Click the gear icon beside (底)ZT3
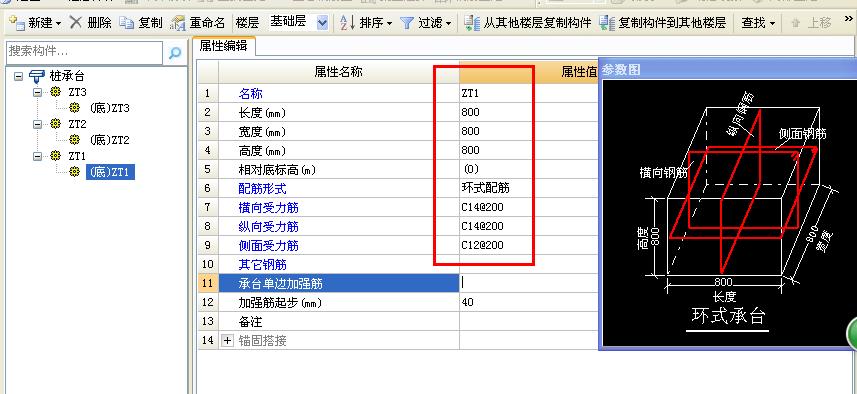The image size is (857, 394). [x=75, y=108]
